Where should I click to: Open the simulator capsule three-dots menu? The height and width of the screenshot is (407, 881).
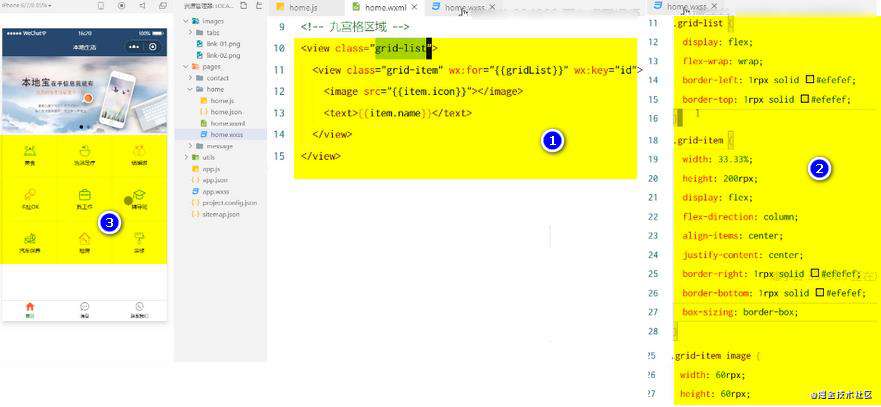(133, 47)
